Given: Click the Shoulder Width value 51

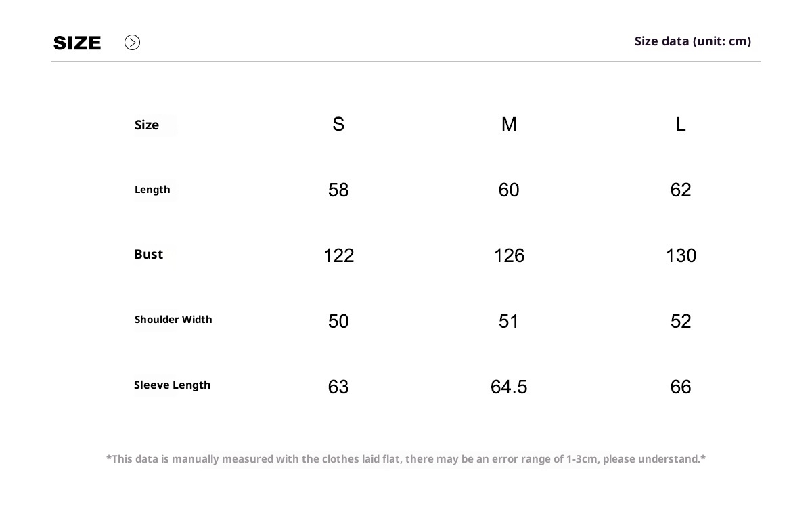Looking at the screenshot, I should pos(509,322).
